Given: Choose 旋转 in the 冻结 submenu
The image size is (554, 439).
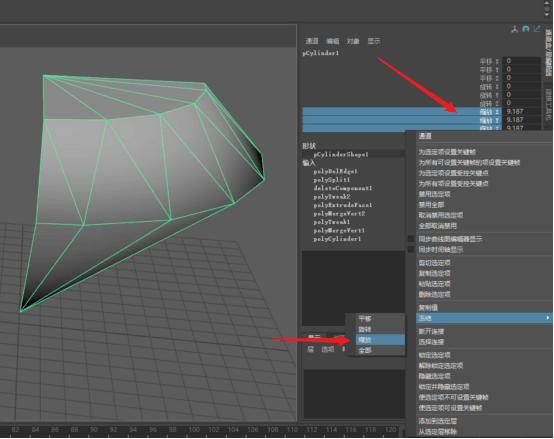Looking at the screenshot, I should 365,330.
